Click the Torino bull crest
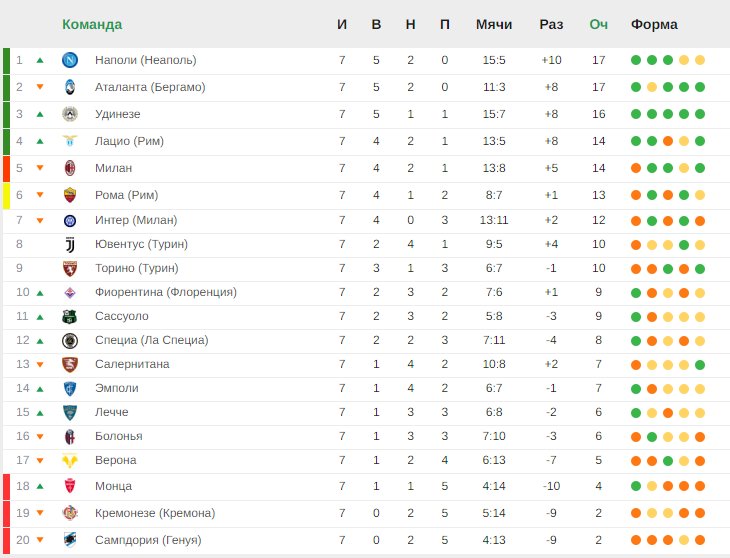The image size is (730, 558). point(70,269)
